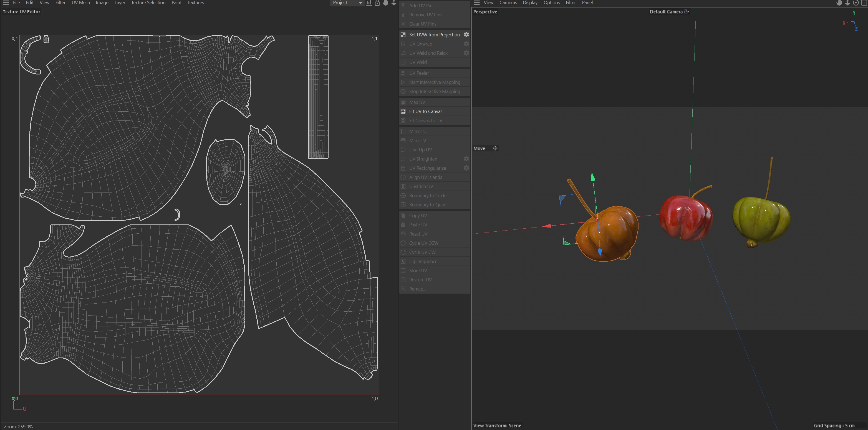
Task: Select the red pepper model
Action: click(685, 217)
